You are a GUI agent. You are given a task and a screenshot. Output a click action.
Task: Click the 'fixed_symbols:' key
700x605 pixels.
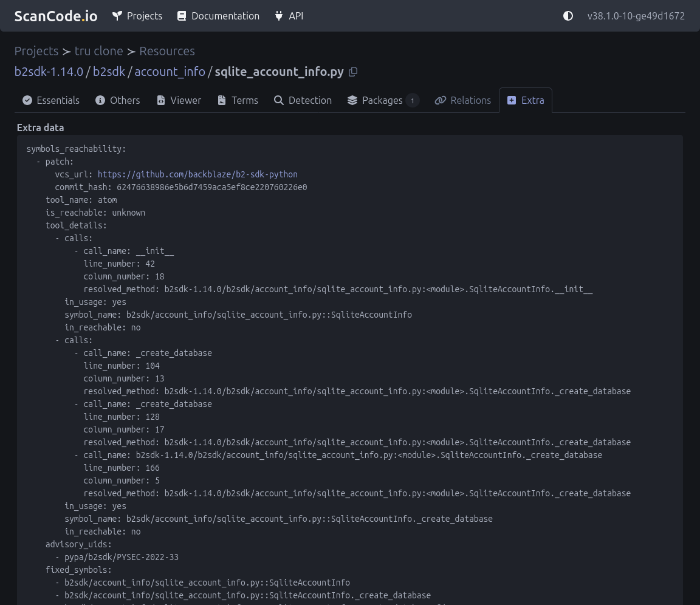click(x=78, y=570)
